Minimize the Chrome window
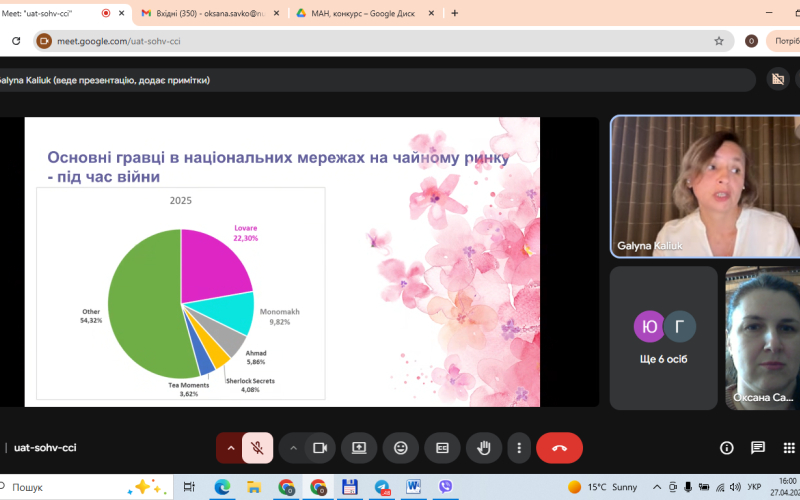This screenshot has height=500, width=800. 769,13
